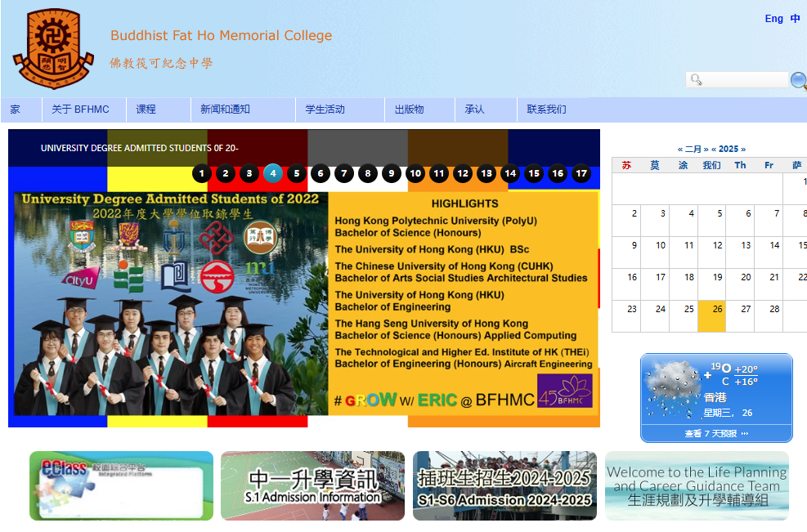Go to slideshow slide 5
807x532 pixels.
tap(297, 173)
